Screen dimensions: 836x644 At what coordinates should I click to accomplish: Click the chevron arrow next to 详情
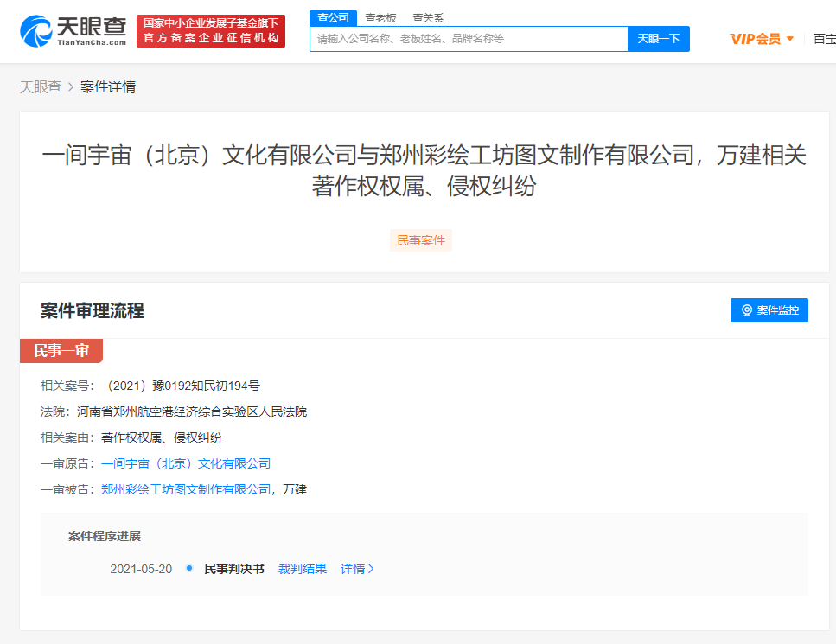pos(371,569)
